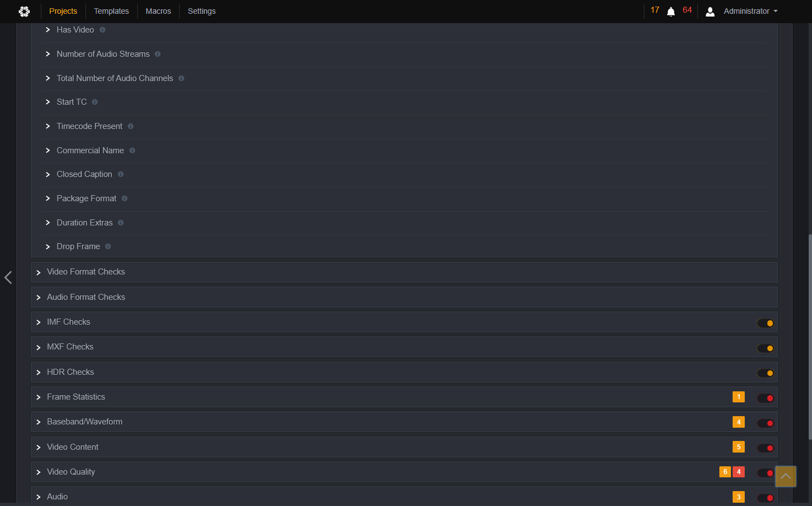812x506 pixels.
Task: Click info icon beside Number of Audio Streams
Action: 158,54
